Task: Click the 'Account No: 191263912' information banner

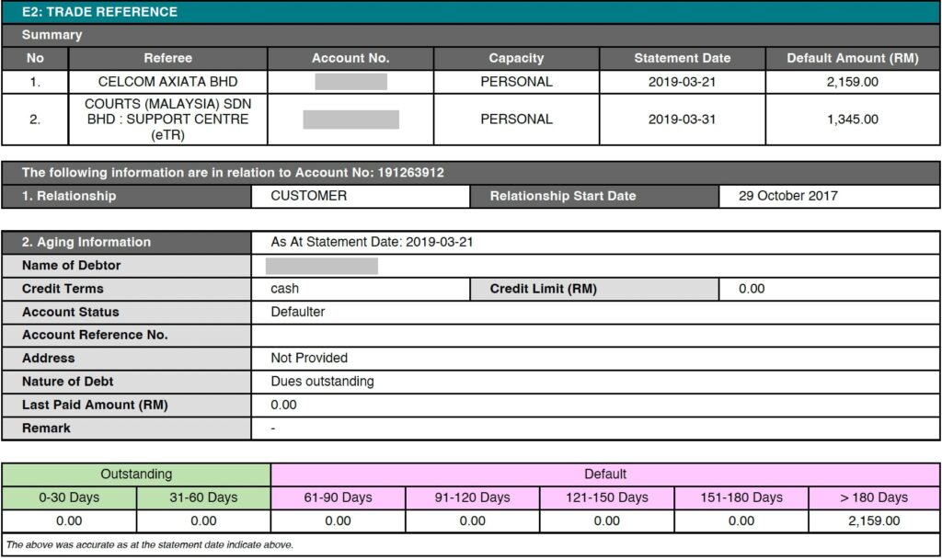Action: (471, 173)
